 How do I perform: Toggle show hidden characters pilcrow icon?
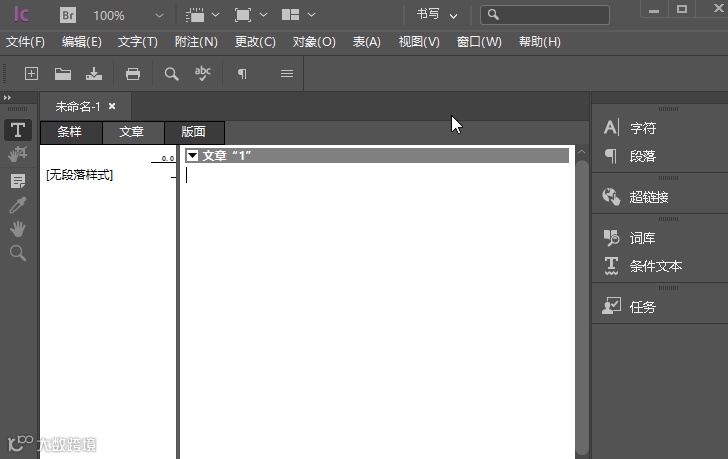point(242,73)
